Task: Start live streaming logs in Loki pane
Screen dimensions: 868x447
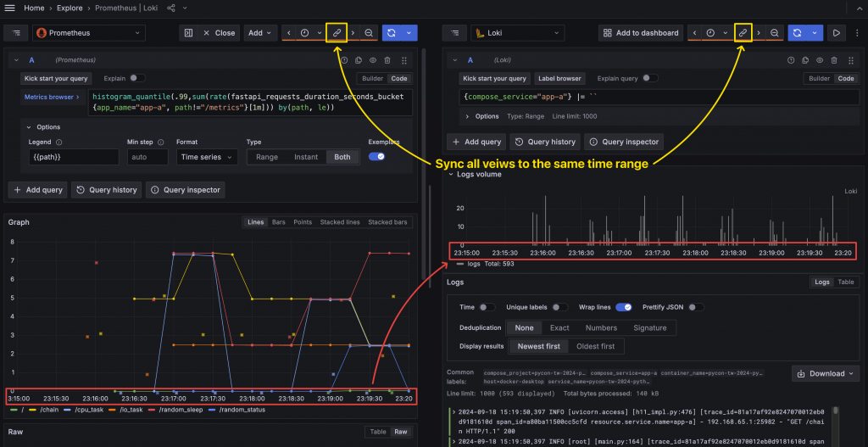Action: (837, 33)
